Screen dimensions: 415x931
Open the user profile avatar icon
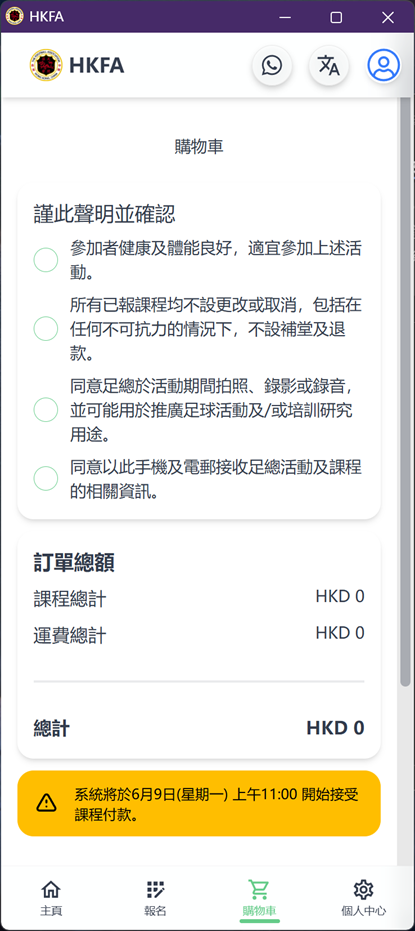384,65
